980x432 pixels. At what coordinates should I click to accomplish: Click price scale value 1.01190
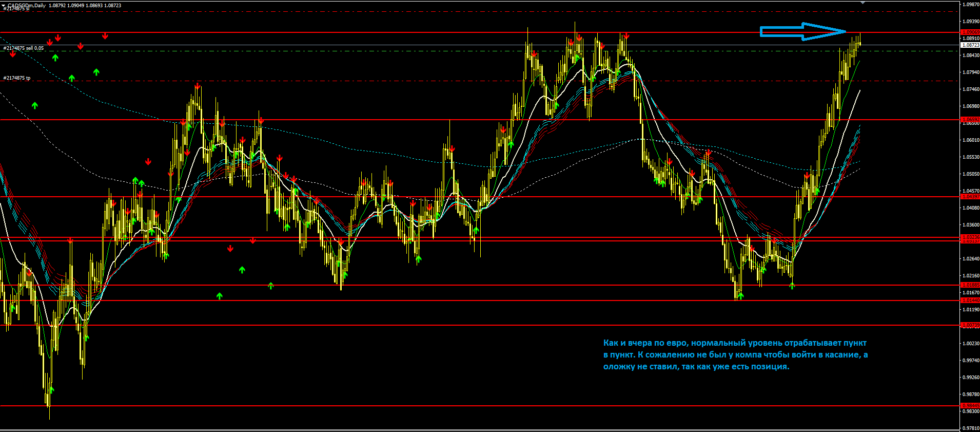(x=970, y=310)
